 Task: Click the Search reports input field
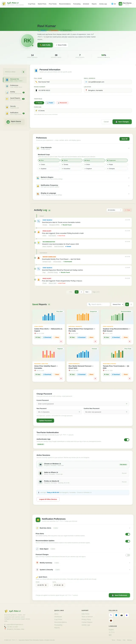(x=98, y=304)
